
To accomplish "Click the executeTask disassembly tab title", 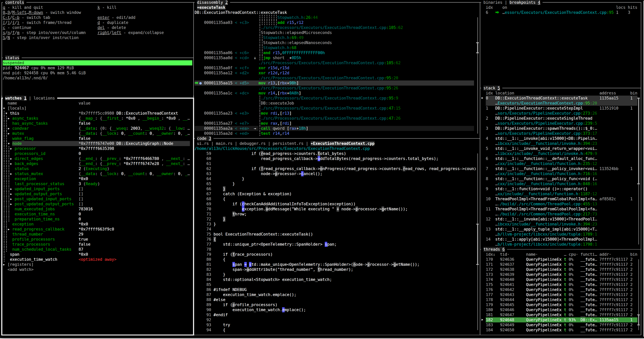I will pyautogui.click(x=211, y=7).
